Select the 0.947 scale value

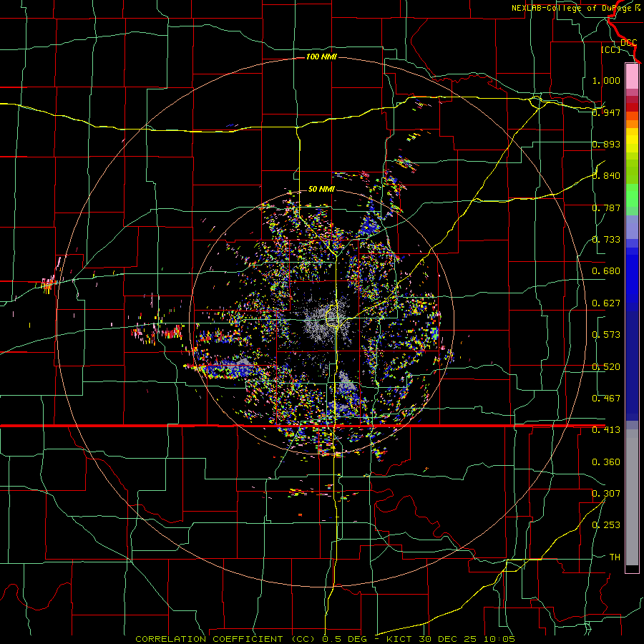tap(606, 112)
